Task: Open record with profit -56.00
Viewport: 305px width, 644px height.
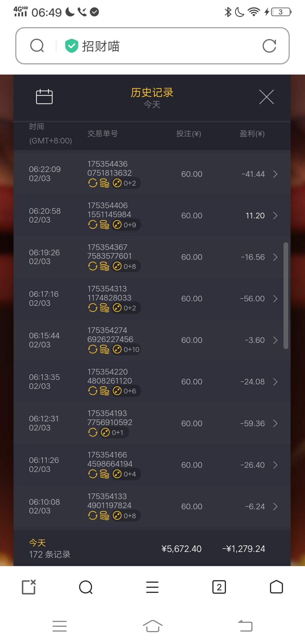Action: (x=275, y=299)
